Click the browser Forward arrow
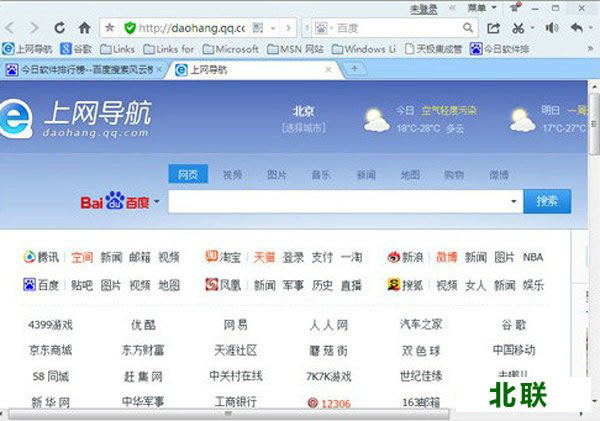This screenshot has height=421, width=600. [x=34, y=28]
